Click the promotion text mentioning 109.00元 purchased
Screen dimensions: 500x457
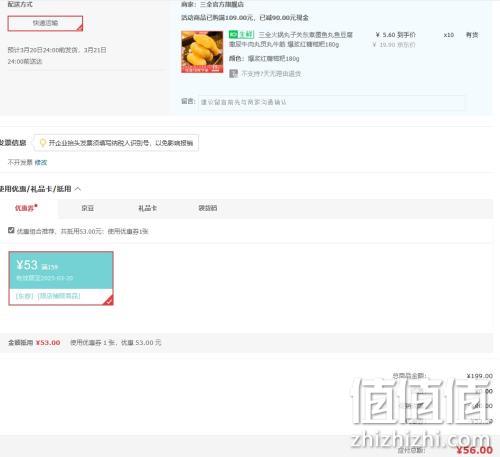245,18
